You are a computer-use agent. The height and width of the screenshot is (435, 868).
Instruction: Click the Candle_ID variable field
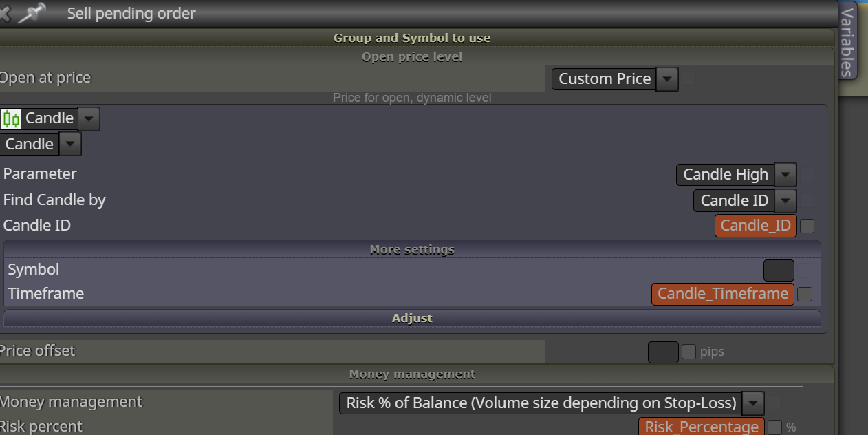(756, 226)
